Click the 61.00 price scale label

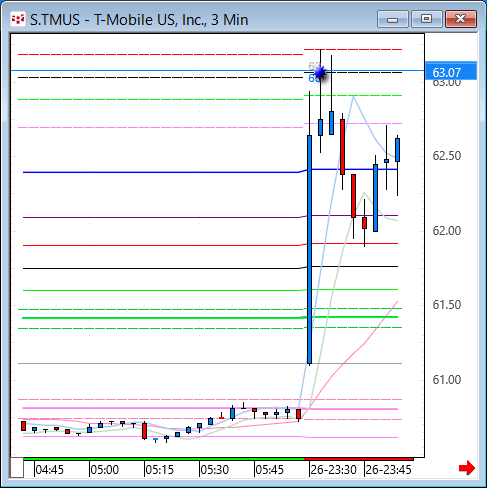(x=447, y=380)
